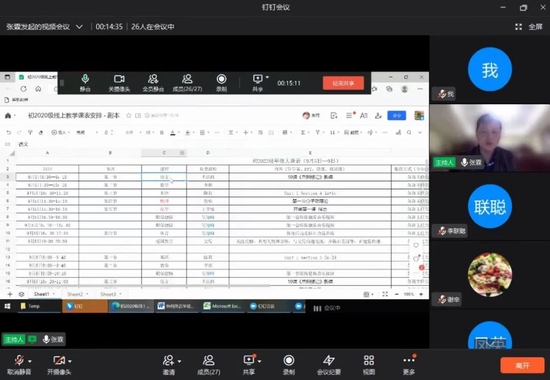Click the undo icon in spreadsheet toolbar
550x380 pixels.
(x=9, y=132)
